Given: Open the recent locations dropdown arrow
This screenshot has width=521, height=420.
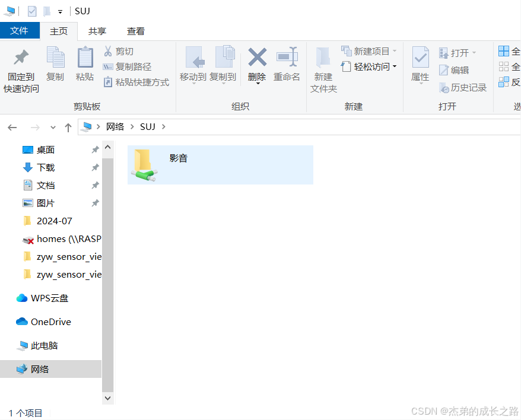Looking at the screenshot, I should pos(53,128).
